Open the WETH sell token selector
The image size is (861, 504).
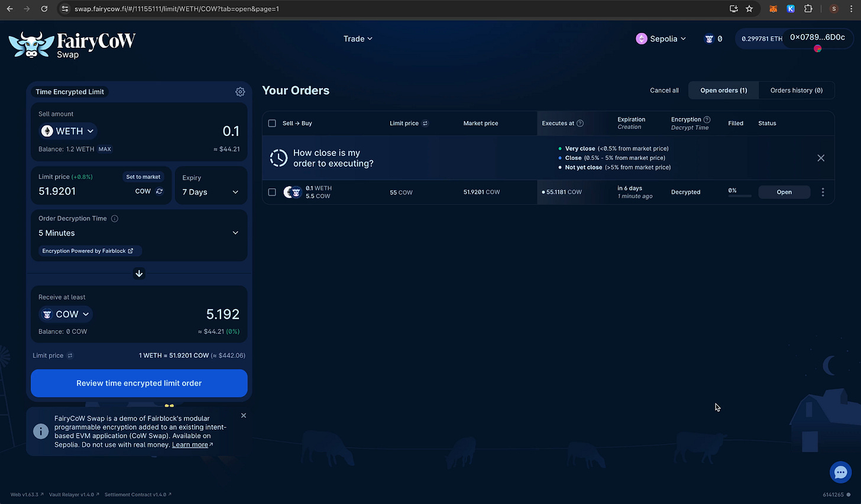click(x=68, y=131)
